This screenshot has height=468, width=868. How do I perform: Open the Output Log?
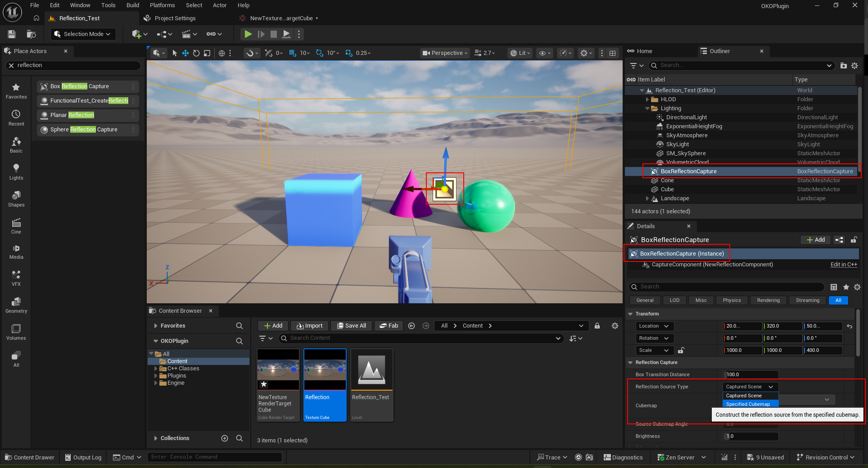[83, 457]
